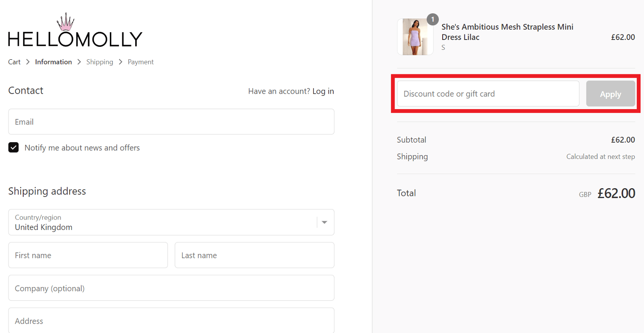Click the Discount code or gift card field

click(488, 94)
